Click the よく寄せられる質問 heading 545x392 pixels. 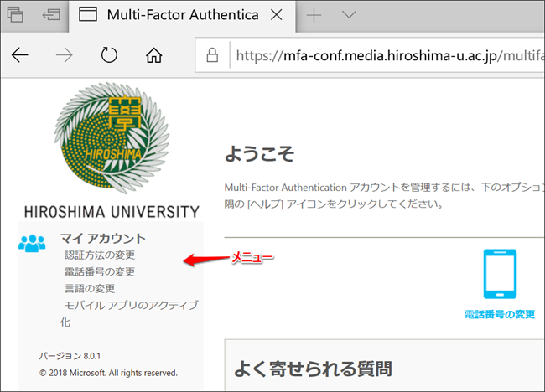313,369
